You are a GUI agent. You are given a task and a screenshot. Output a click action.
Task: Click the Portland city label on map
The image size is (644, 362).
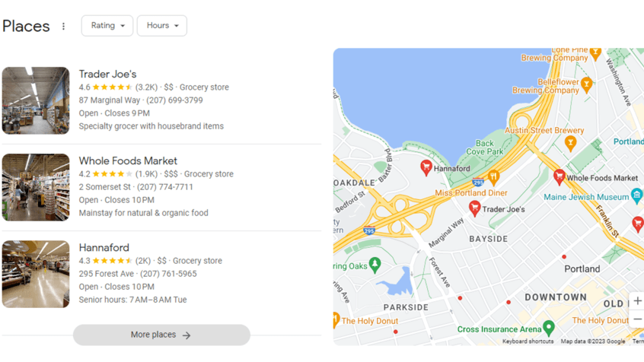click(x=582, y=269)
